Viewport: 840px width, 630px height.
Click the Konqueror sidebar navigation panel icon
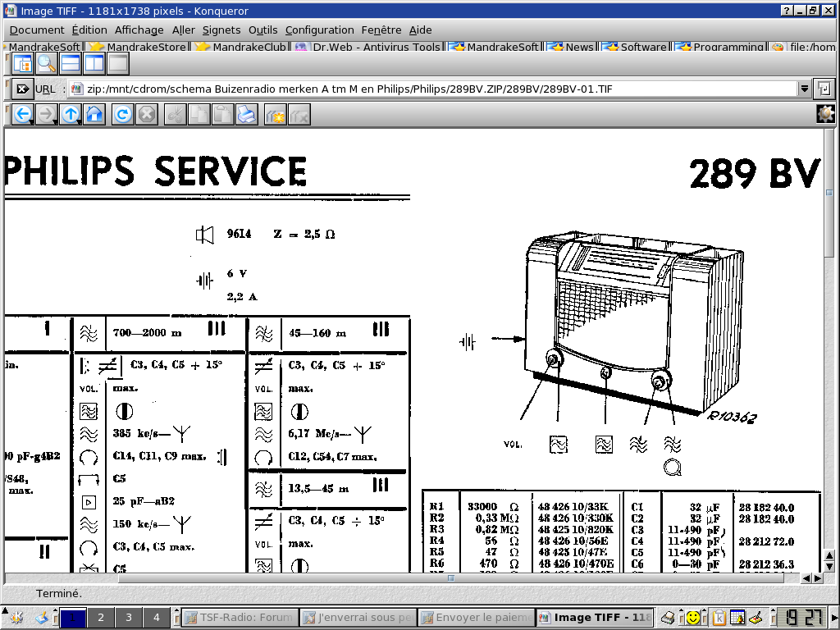[22, 64]
